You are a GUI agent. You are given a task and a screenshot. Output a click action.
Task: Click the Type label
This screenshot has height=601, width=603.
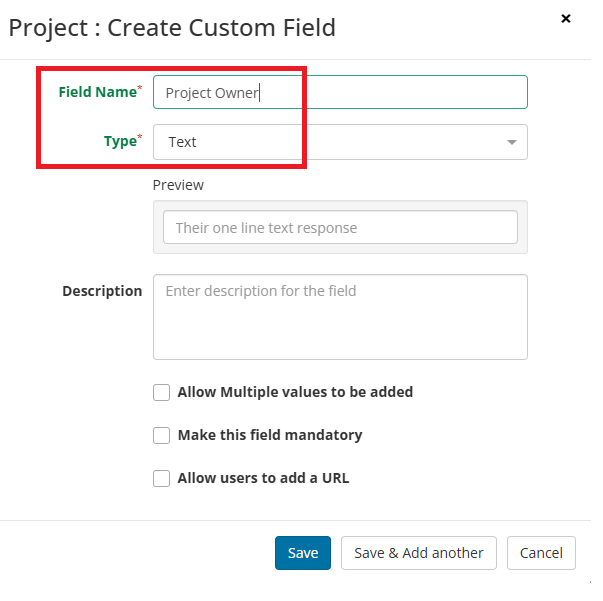click(x=120, y=141)
